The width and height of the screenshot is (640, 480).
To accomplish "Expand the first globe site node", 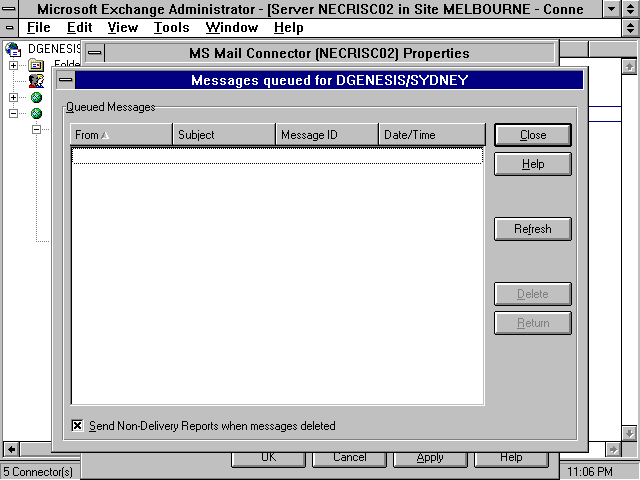I will pyautogui.click(x=13, y=97).
